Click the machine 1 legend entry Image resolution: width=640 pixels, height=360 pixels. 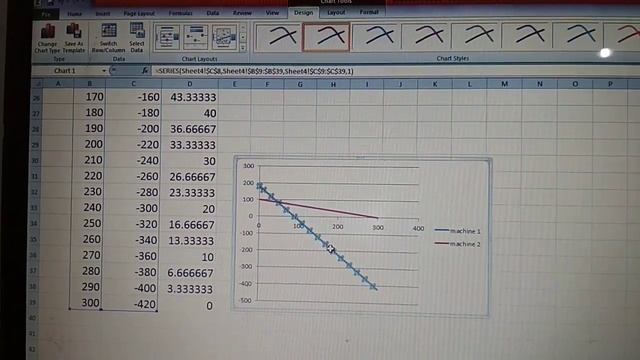click(458, 231)
